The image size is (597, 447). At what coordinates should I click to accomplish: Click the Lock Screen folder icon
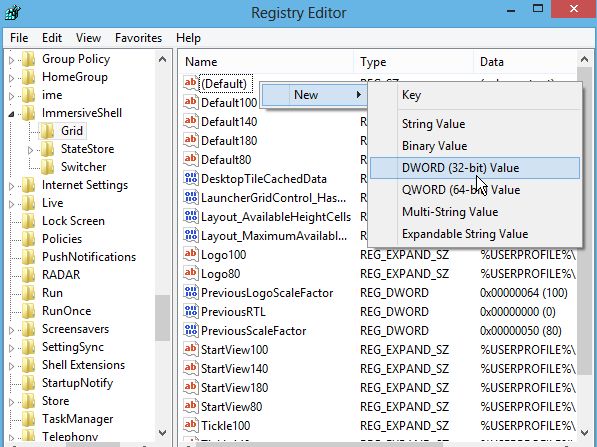[29, 221]
